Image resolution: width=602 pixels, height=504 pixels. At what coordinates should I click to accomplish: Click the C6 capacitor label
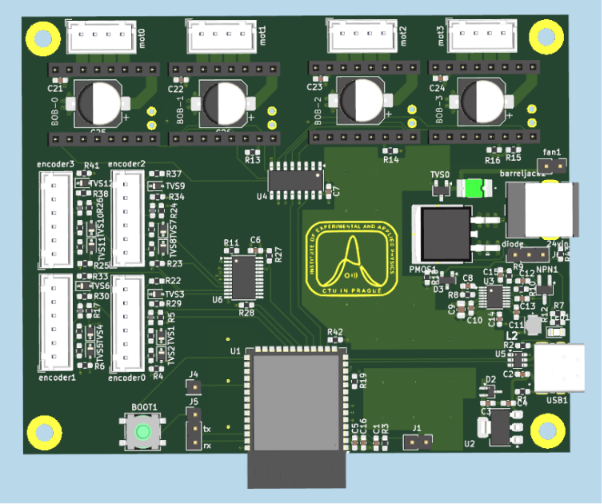255,240
